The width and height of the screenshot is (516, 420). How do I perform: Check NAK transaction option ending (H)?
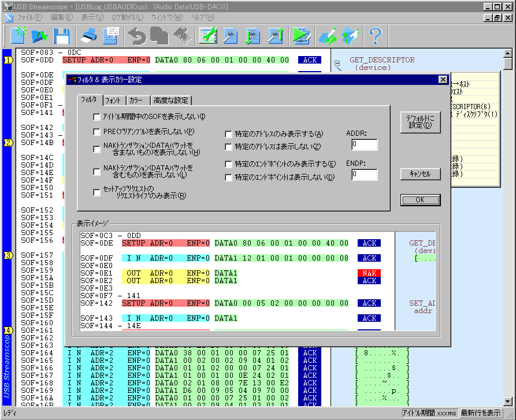(96, 149)
